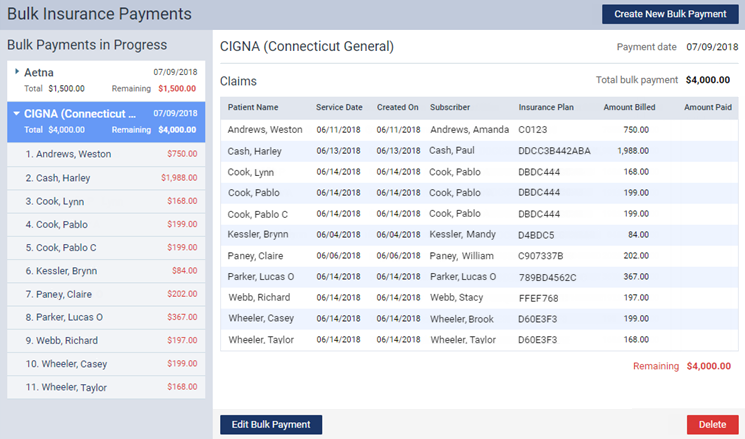This screenshot has width=745, height=439.
Task: Open Edit Bulk Payment
Action: (x=271, y=424)
